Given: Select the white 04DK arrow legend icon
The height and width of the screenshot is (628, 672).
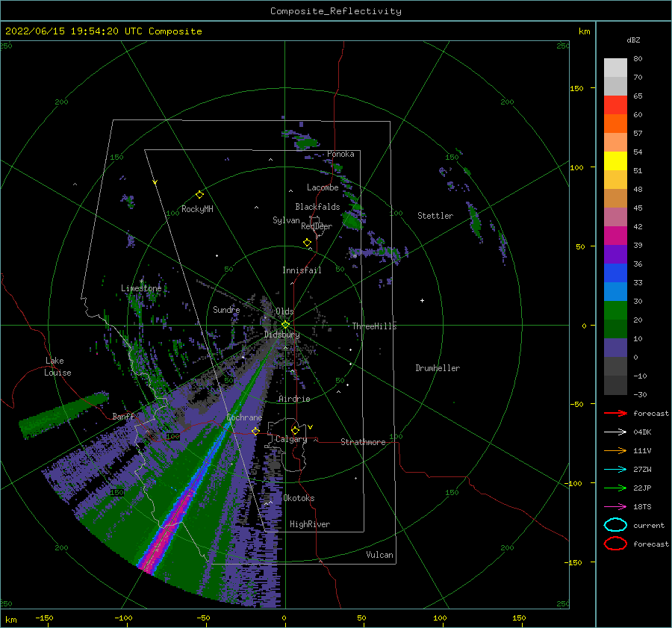Looking at the screenshot, I should [x=615, y=432].
